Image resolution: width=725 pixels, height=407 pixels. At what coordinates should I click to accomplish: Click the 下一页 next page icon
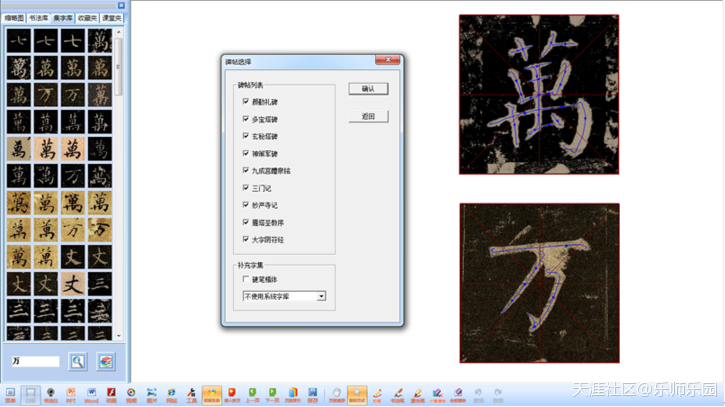coord(271,392)
